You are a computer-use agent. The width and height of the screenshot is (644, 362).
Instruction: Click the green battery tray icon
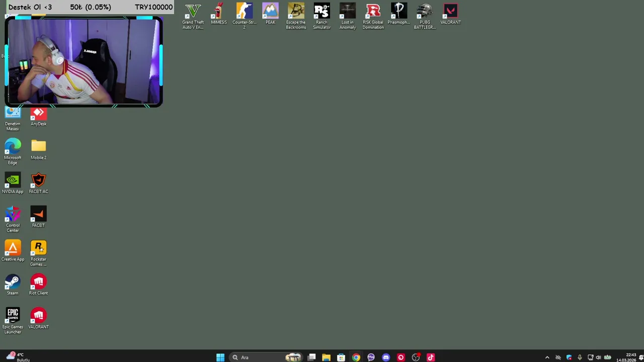coord(607,357)
